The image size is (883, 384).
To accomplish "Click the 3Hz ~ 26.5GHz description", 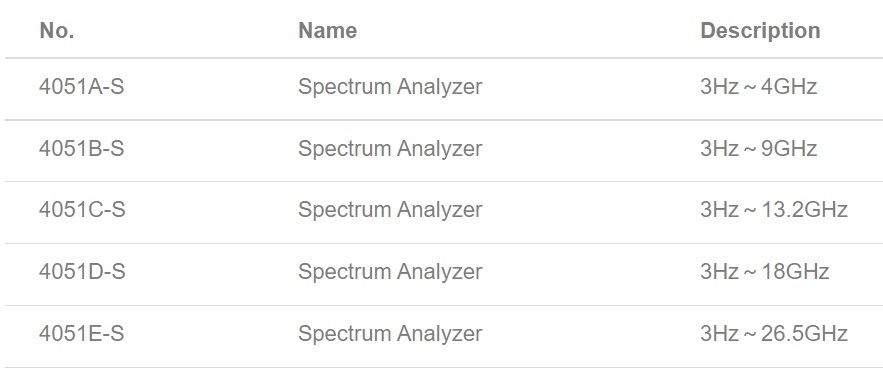I will [x=774, y=333].
